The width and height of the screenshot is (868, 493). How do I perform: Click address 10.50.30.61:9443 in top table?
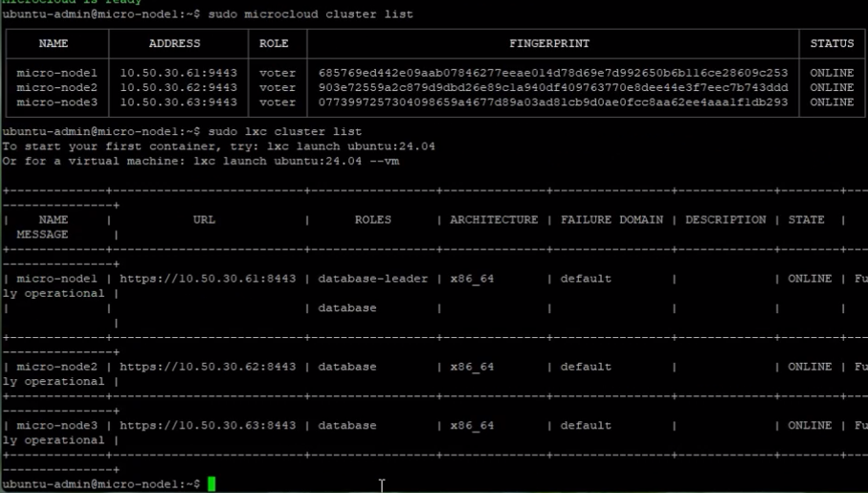click(x=174, y=73)
